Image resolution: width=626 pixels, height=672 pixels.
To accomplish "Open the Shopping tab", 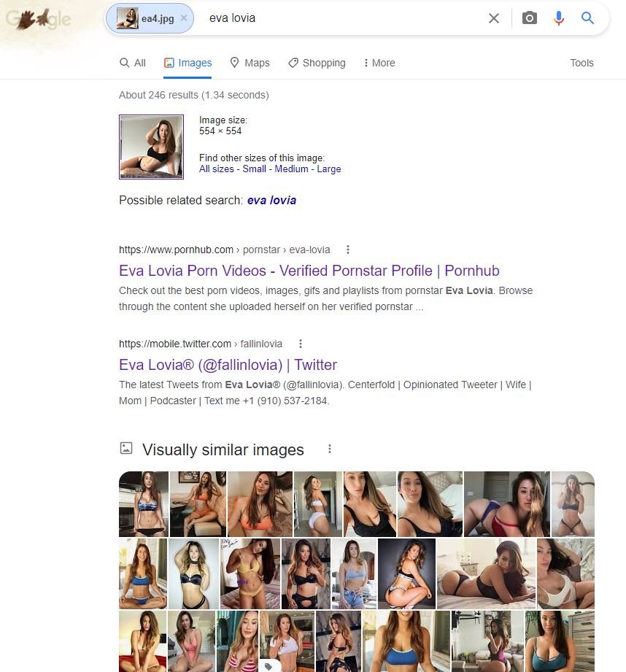I will click(317, 63).
